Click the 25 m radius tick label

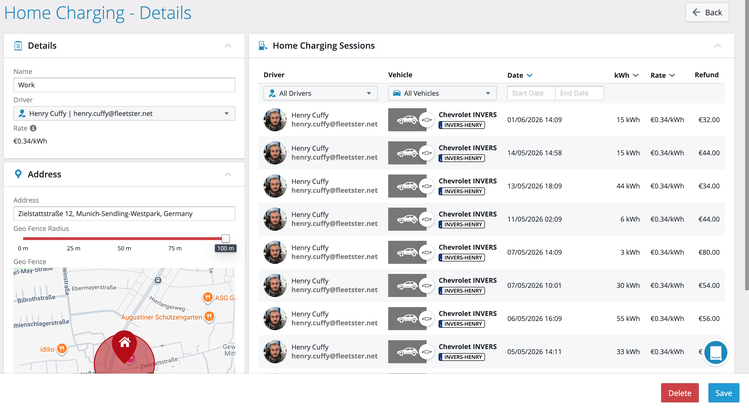74,248
